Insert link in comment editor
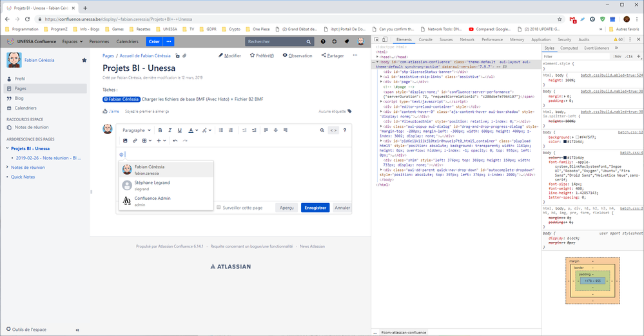The height and width of the screenshot is (336, 644). pos(135,141)
